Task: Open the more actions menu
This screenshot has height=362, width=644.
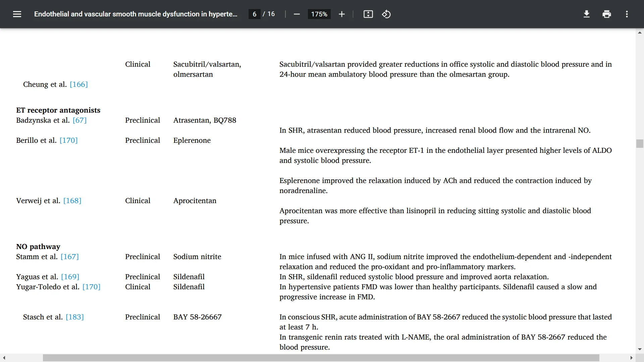Action: point(627,14)
